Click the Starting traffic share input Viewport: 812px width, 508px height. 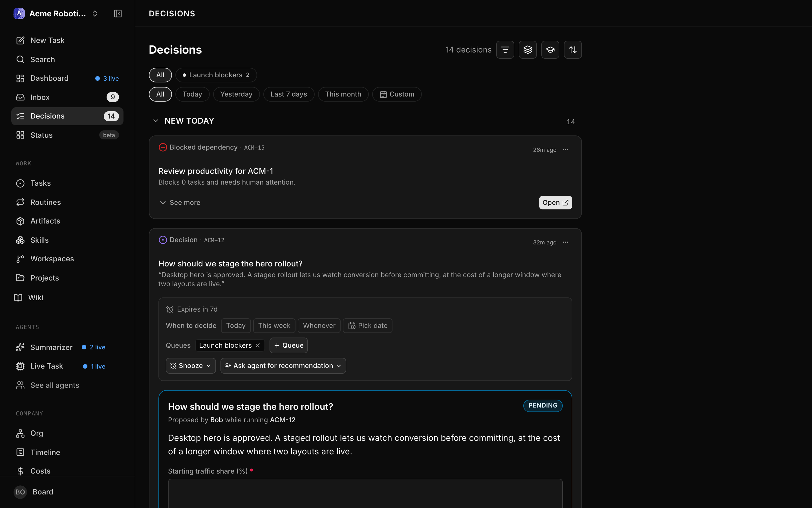[365, 493]
